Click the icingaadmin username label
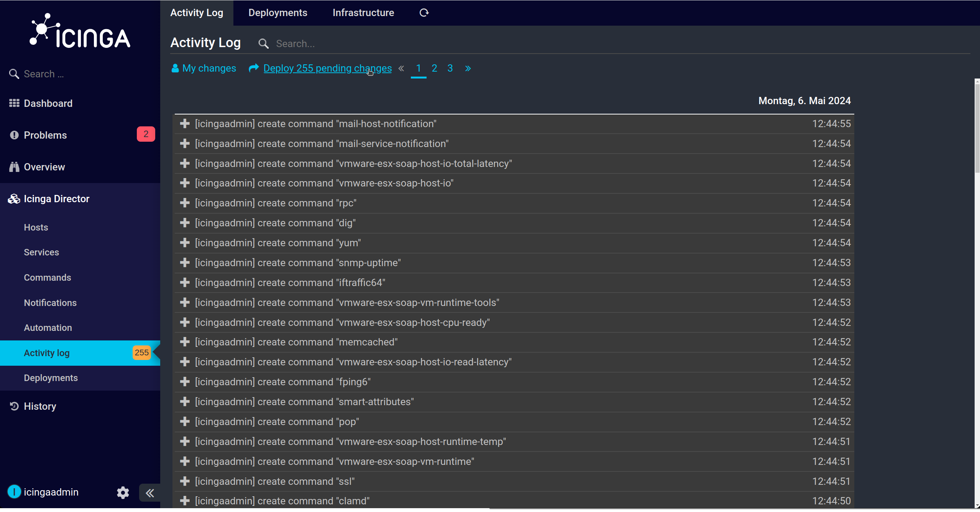 tap(51, 492)
